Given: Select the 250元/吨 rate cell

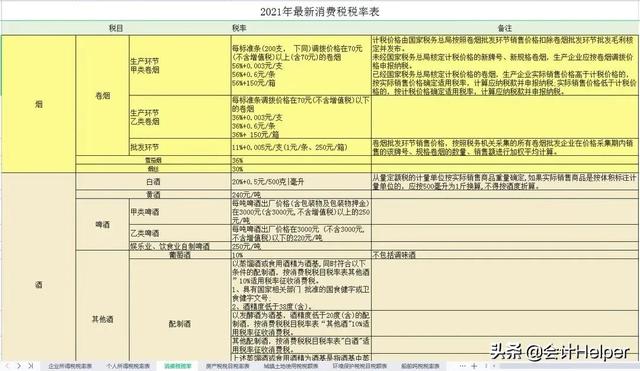Looking at the screenshot, I should (301, 246).
